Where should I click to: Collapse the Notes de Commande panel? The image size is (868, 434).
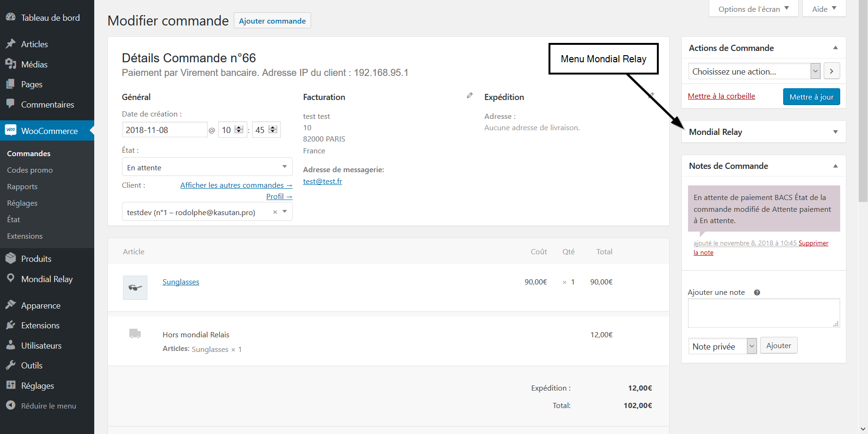click(835, 166)
